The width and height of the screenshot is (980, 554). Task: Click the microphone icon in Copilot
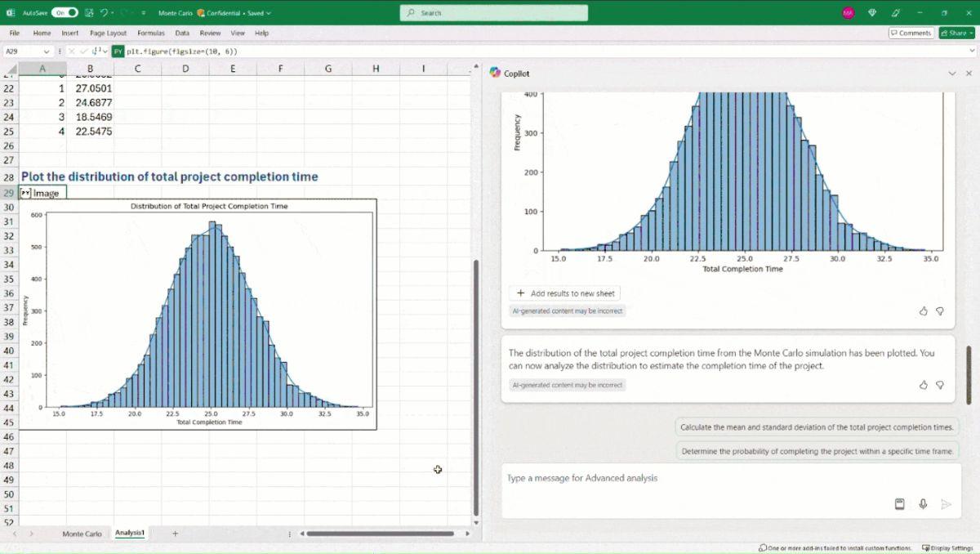tap(923, 504)
